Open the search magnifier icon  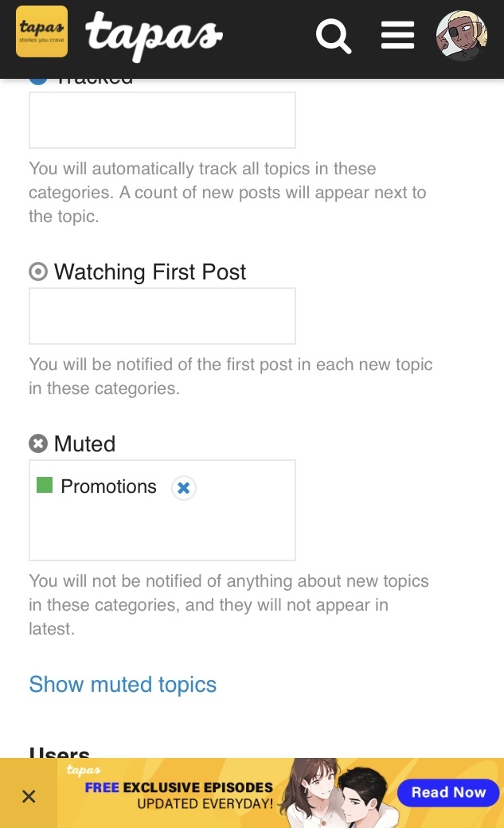334,36
